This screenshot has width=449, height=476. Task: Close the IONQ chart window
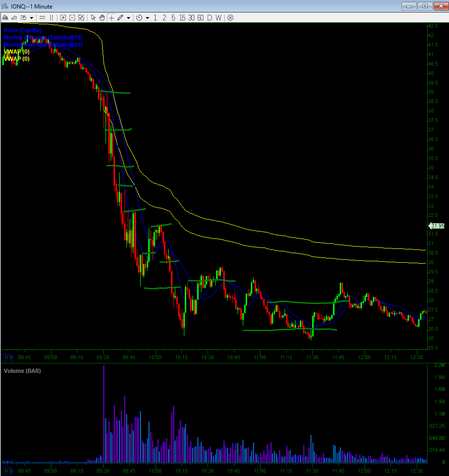[x=441, y=6]
